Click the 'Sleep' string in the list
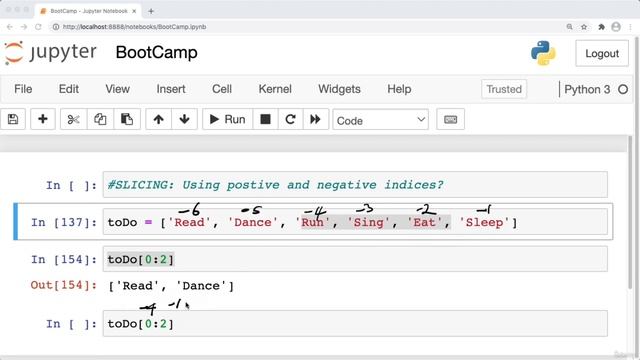640x360 pixels. (484, 222)
